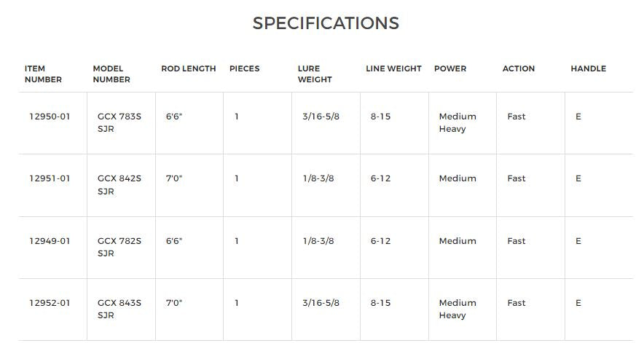
Task: Select item number 12951-01
Action: [x=50, y=178]
